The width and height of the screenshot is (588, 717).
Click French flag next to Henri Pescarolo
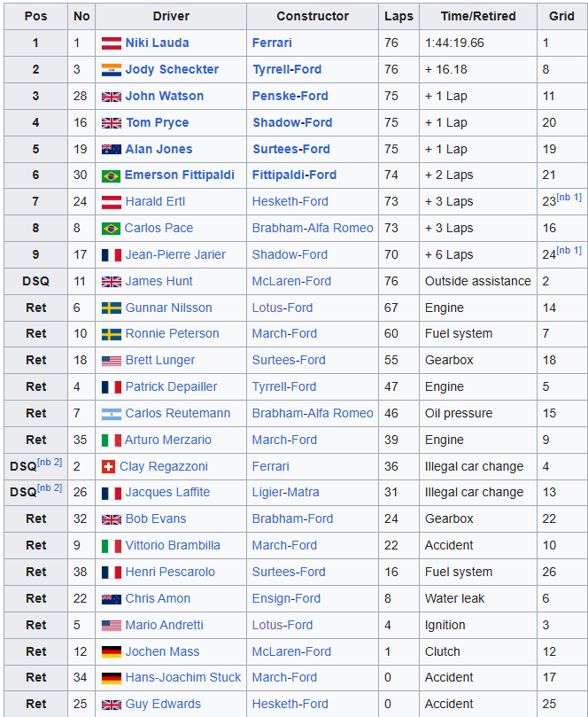111,573
